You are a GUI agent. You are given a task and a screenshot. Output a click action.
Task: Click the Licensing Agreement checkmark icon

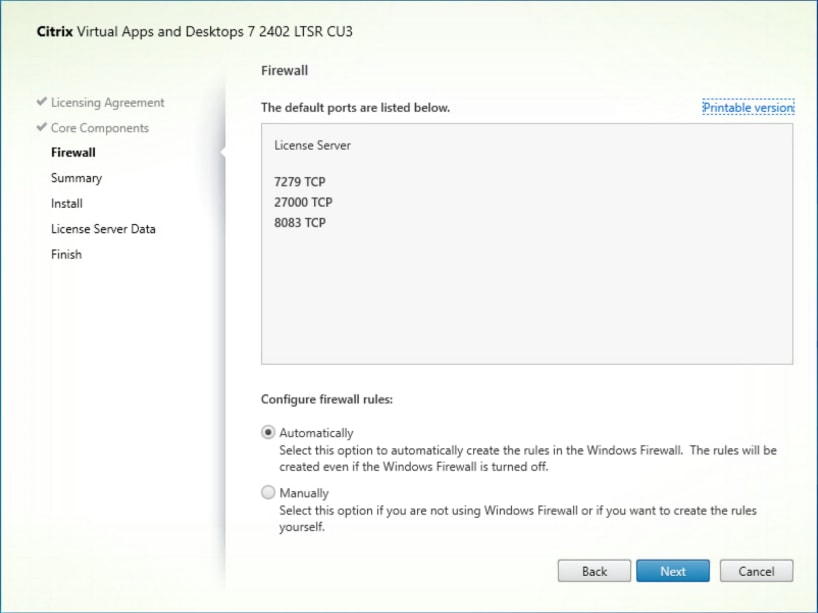click(42, 101)
